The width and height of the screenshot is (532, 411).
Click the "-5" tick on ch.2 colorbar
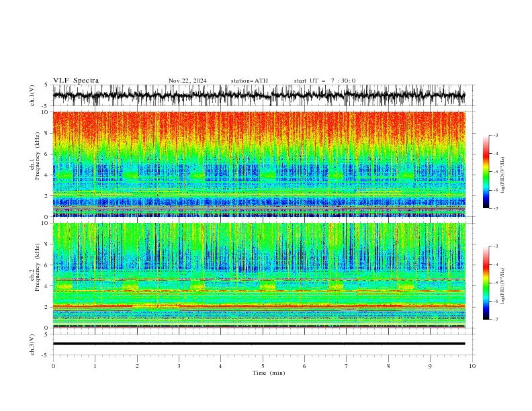[x=495, y=283]
